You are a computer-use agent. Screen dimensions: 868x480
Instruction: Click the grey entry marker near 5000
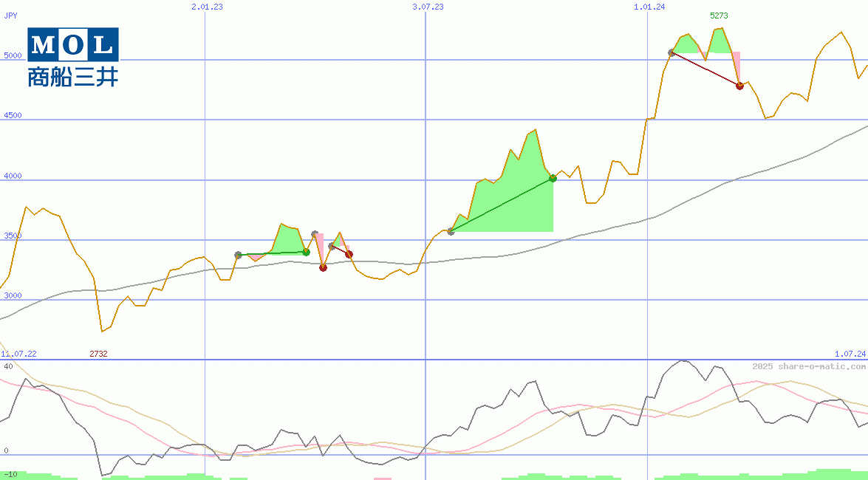671,52
